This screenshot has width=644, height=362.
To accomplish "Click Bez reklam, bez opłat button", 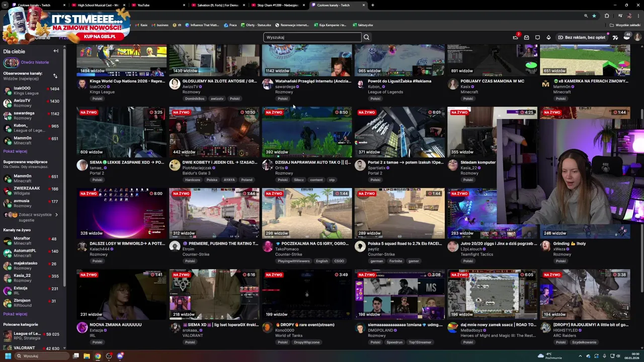I will pyautogui.click(x=581, y=37).
